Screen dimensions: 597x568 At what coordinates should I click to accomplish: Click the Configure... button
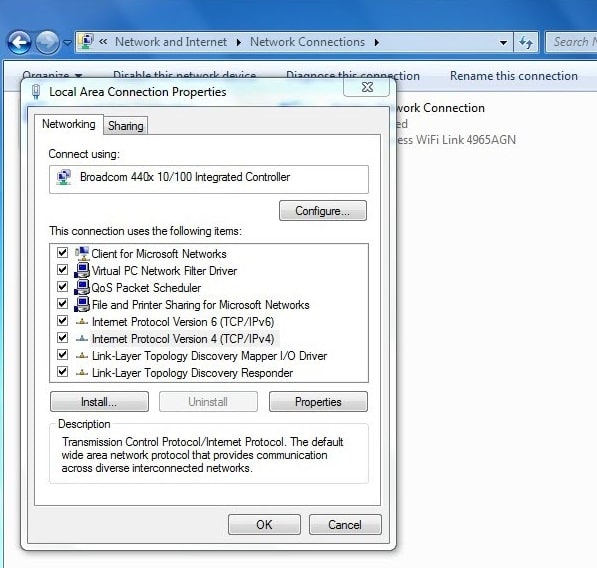[323, 211]
